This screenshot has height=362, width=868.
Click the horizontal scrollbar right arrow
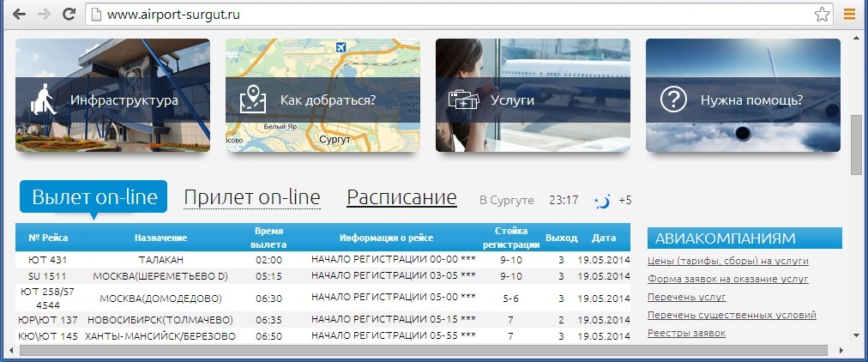pos(841,350)
